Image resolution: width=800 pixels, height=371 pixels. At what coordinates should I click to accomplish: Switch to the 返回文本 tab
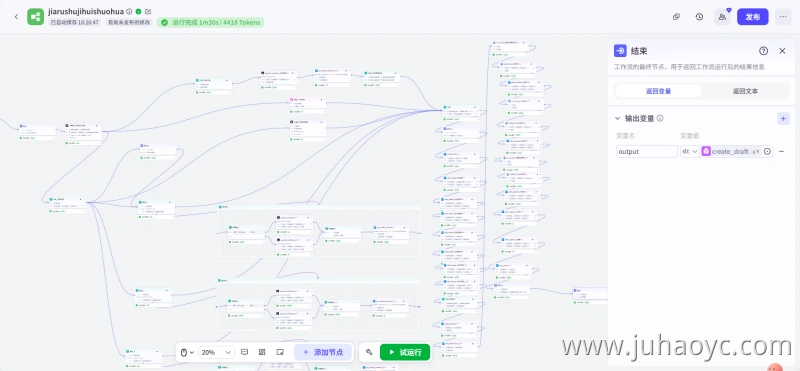(745, 91)
